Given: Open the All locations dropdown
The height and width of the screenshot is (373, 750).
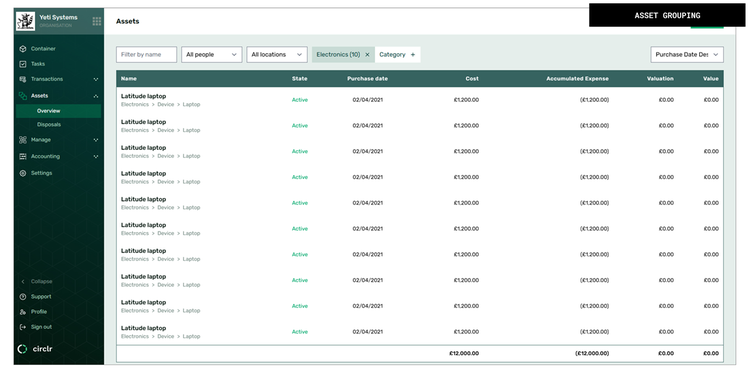Looking at the screenshot, I should click(277, 55).
